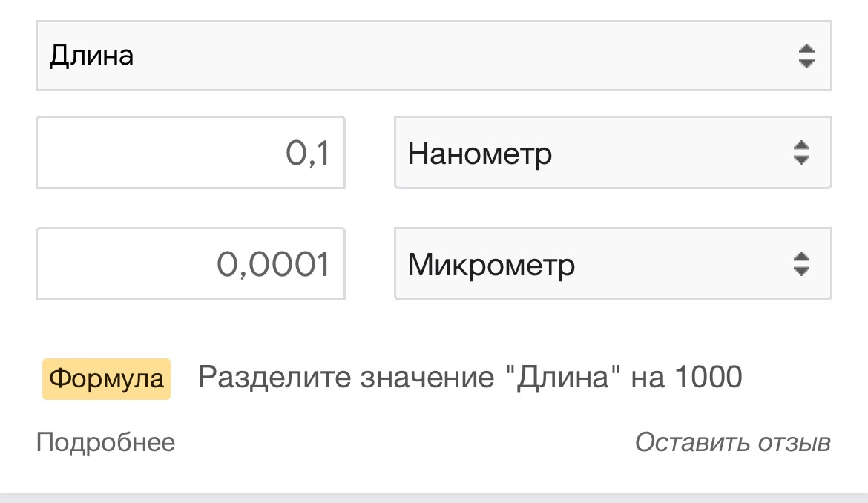868x503 pixels.
Task: Click the double-arrow icon beside Микрометр
Action: click(800, 264)
